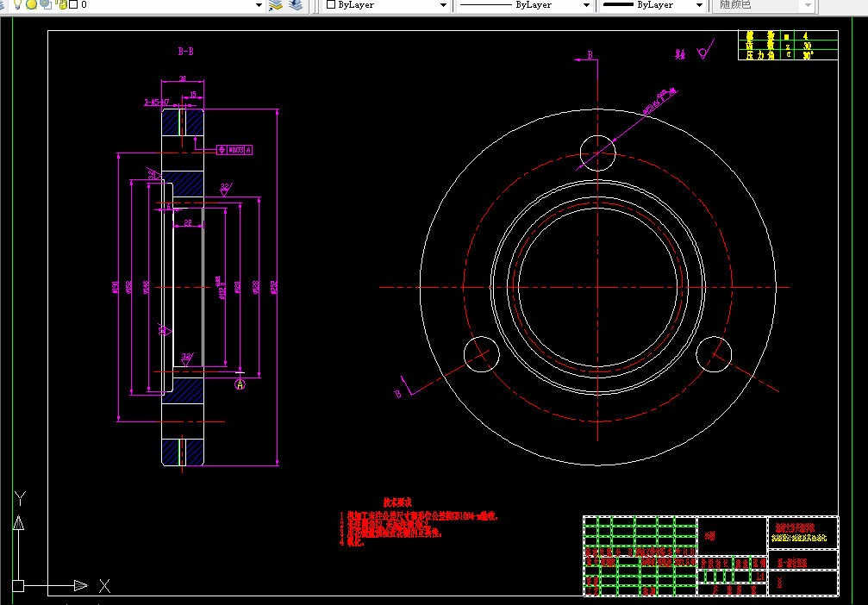
Task: Toggle freeze in current viewport icon
Action: coord(46,4)
